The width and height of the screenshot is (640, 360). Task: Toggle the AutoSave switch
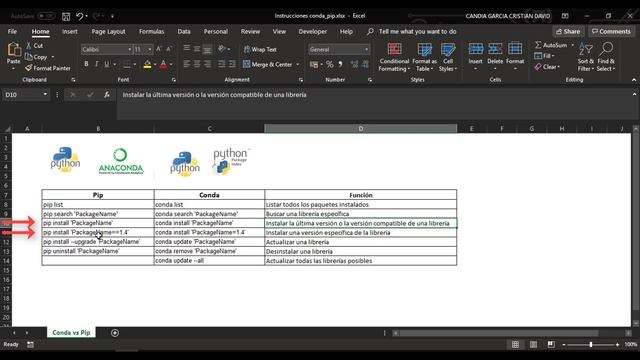(46, 16)
